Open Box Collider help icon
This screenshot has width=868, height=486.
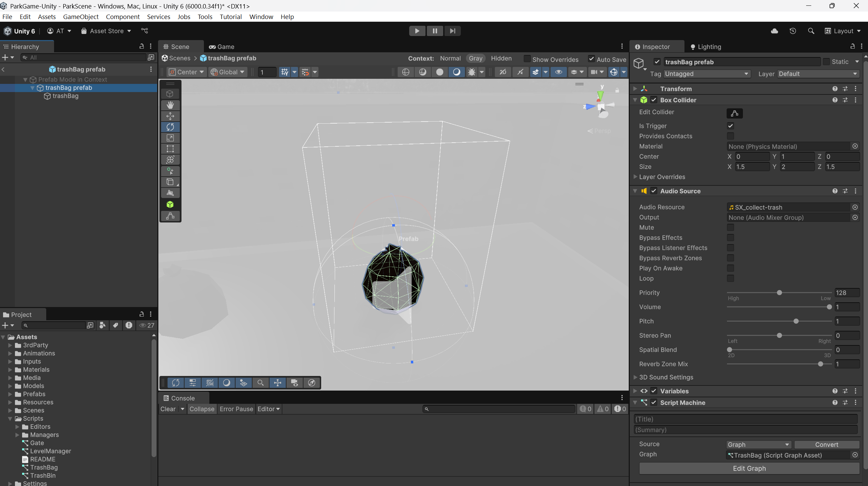(835, 100)
